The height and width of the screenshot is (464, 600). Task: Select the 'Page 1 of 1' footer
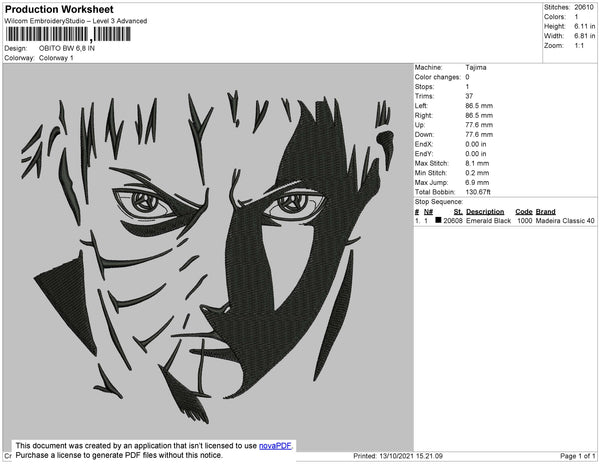(x=577, y=456)
